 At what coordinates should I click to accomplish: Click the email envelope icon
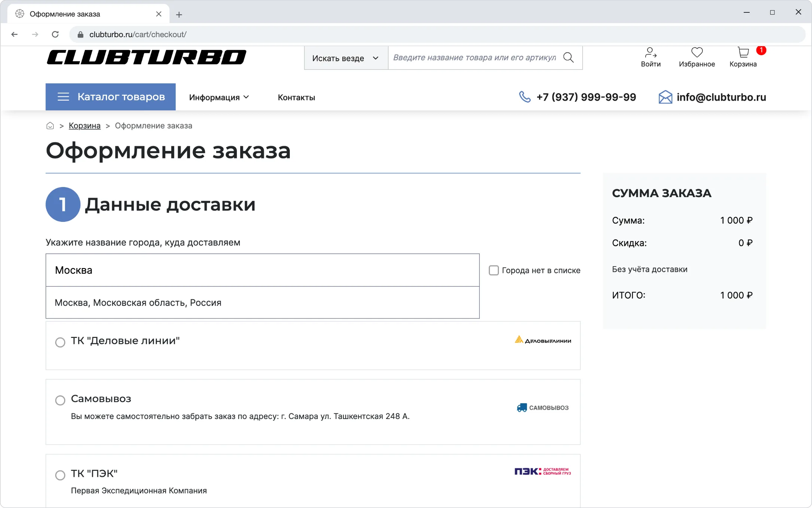click(665, 97)
